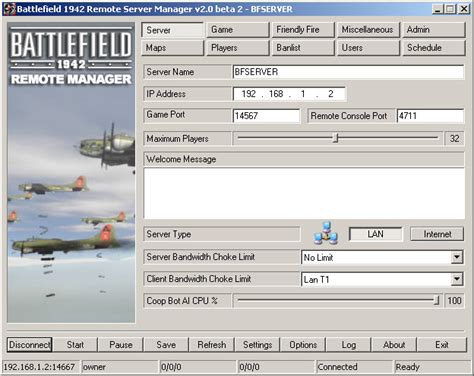Pause the server with Pause button

[121, 345]
